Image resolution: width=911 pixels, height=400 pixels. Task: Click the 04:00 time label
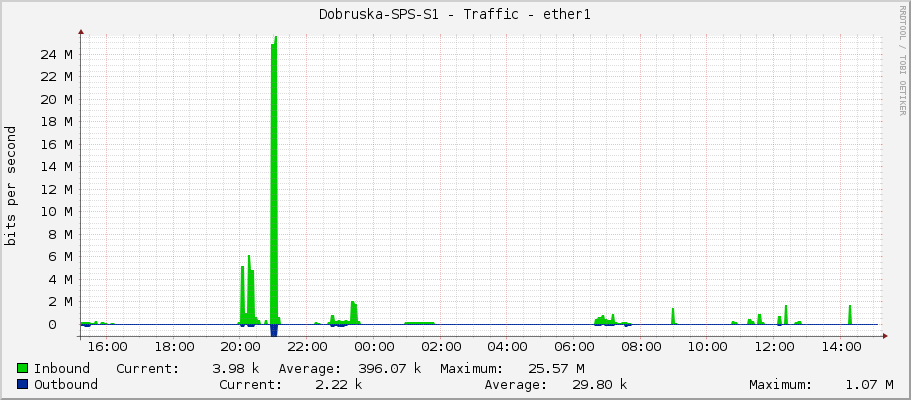pos(509,347)
